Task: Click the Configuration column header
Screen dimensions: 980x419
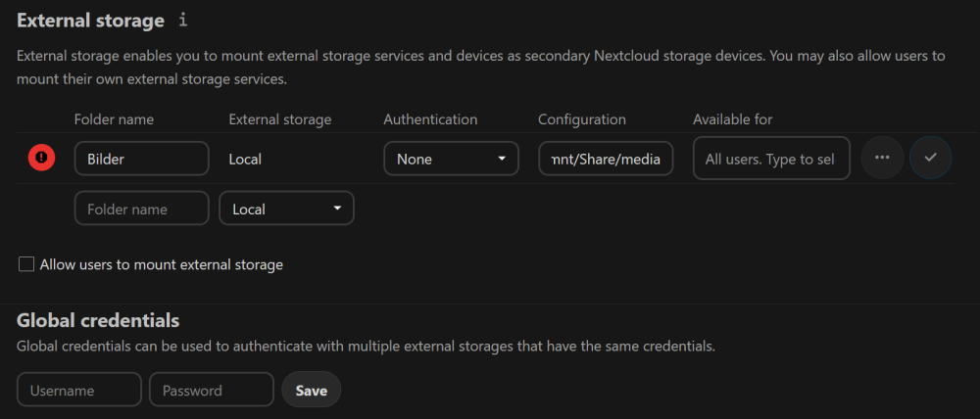Action: [582, 119]
